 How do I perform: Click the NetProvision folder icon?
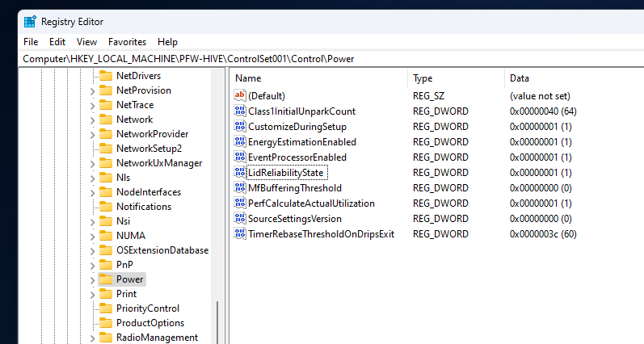[106, 90]
